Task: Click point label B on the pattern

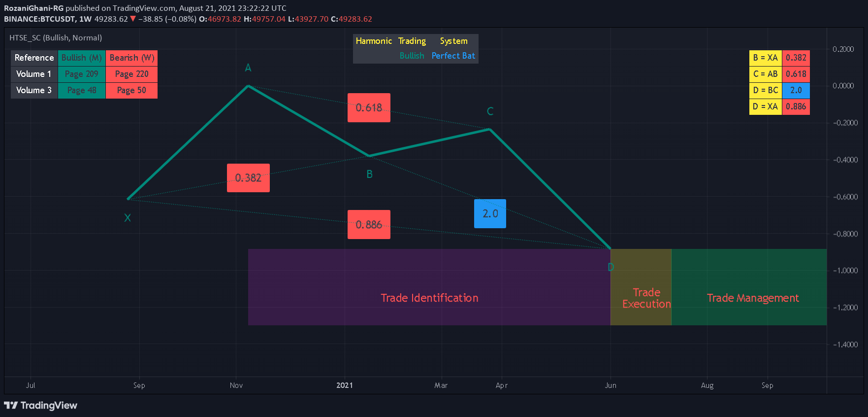Action: pos(369,174)
